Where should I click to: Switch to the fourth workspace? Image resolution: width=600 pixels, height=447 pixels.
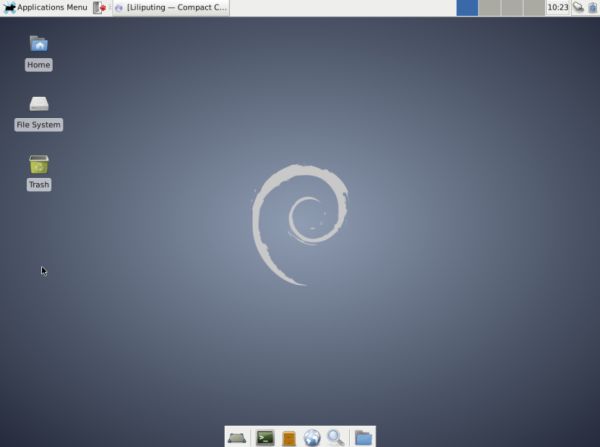click(x=533, y=7)
